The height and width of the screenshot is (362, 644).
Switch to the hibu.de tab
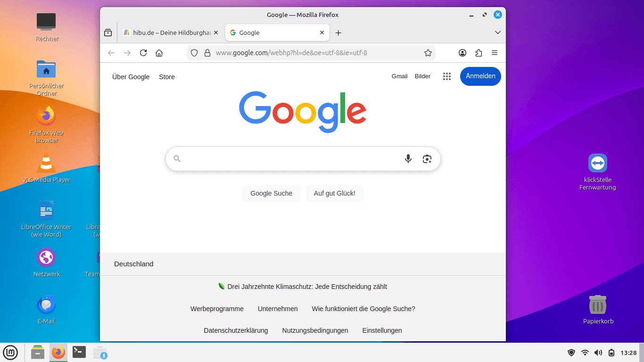(167, 33)
